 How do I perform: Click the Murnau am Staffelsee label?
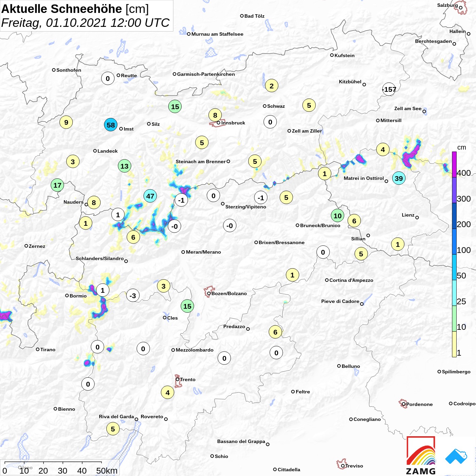pos(217,34)
